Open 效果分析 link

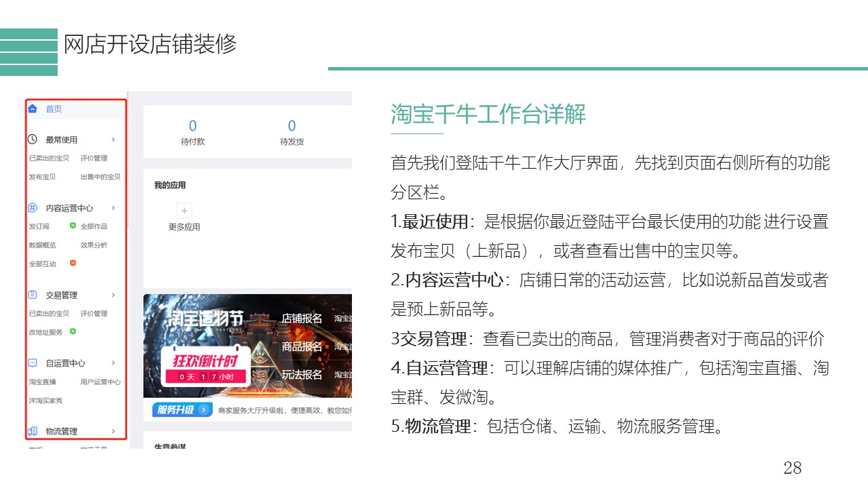tap(94, 245)
